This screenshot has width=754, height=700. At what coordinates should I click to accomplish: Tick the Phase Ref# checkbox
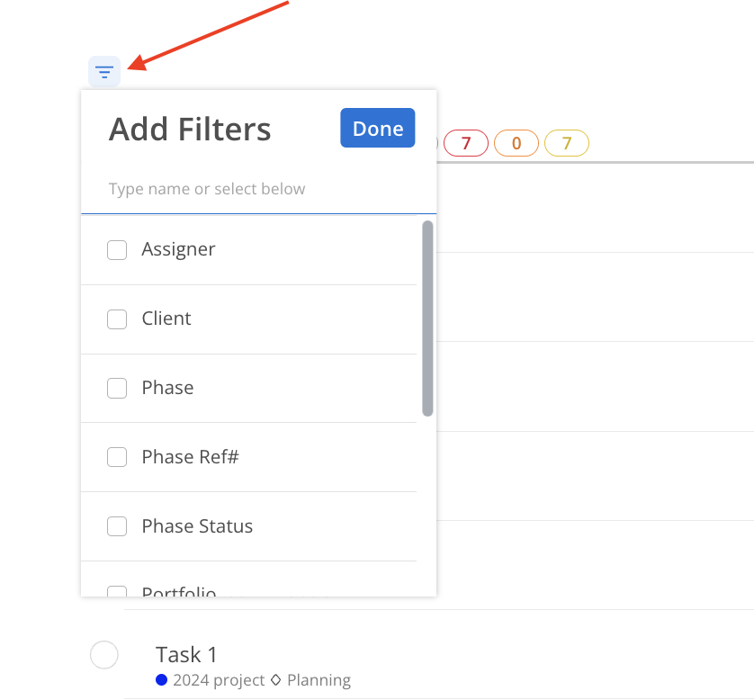pyautogui.click(x=117, y=458)
